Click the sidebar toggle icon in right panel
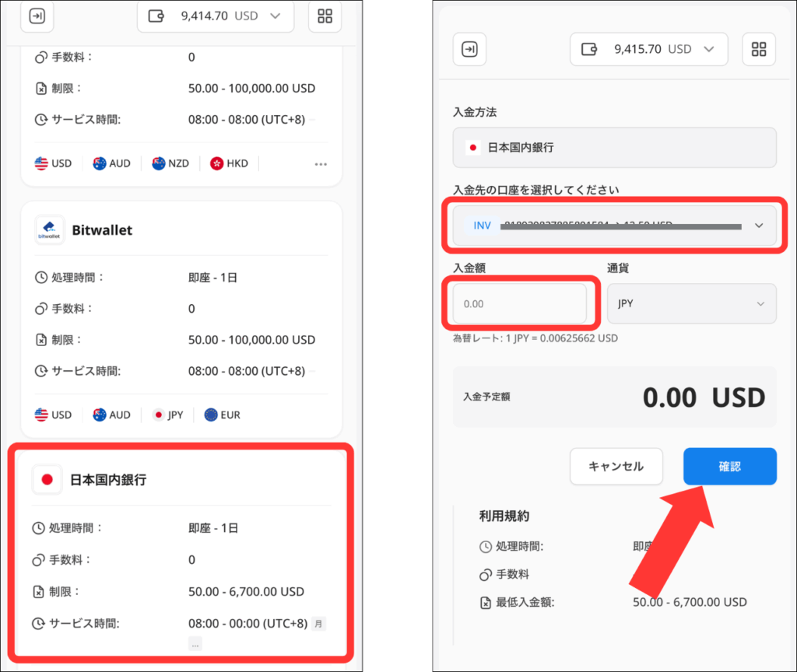Screen dimensions: 797x672 pos(469,49)
